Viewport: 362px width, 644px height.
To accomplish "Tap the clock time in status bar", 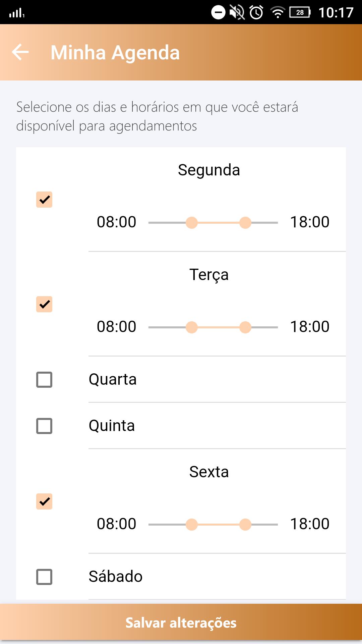I will pos(336,13).
